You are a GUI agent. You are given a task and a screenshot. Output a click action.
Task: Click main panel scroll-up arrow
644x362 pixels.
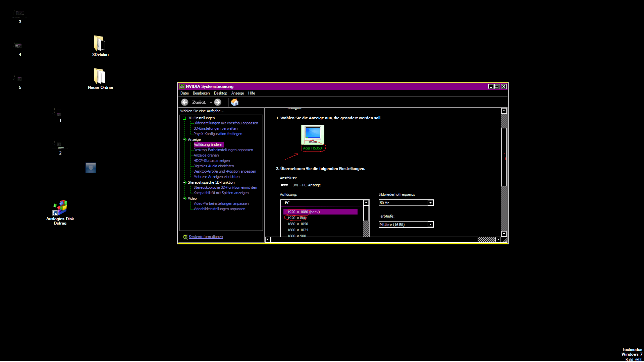click(x=504, y=111)
